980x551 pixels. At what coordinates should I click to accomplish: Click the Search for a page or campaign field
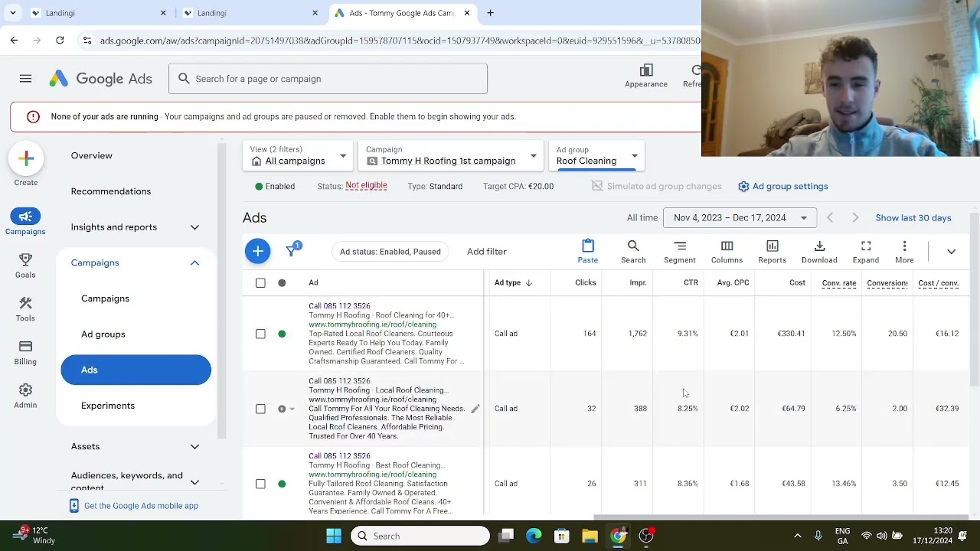pos(328,79)
